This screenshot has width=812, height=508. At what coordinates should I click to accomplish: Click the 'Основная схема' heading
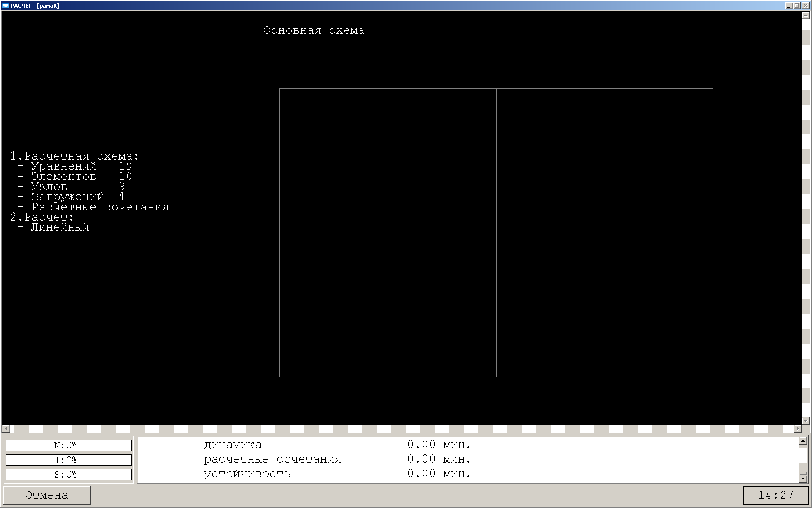(x=314, y=30)
